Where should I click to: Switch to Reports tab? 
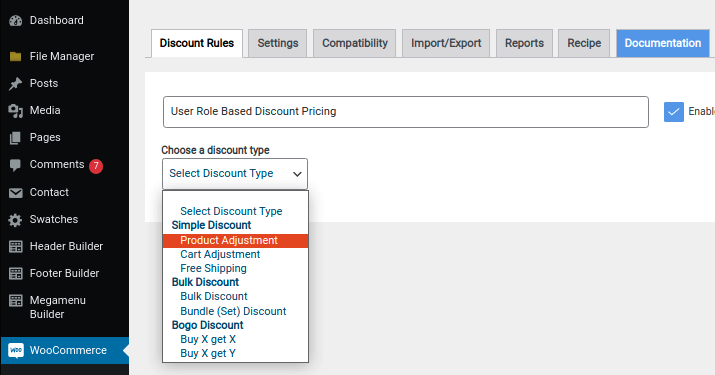(x=524, y=43)
